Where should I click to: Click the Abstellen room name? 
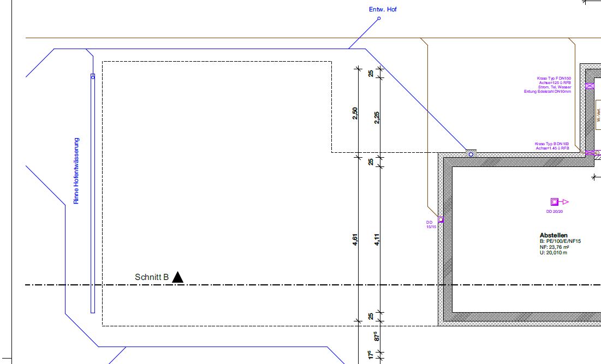point(554,236)
